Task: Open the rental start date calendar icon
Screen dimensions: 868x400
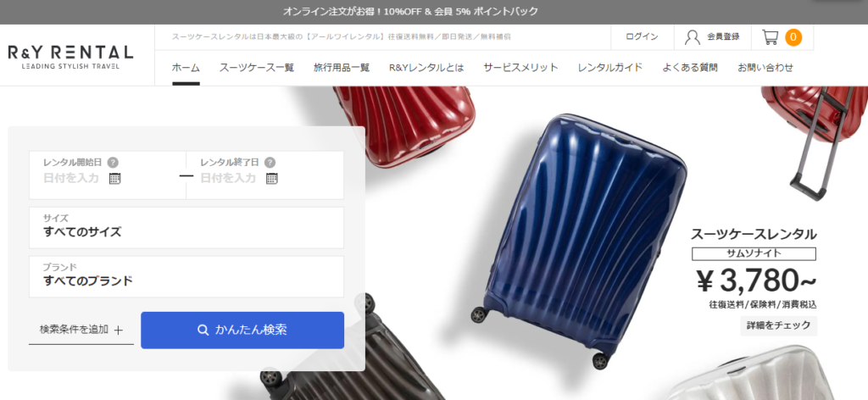Action: [x=114, y=178]
